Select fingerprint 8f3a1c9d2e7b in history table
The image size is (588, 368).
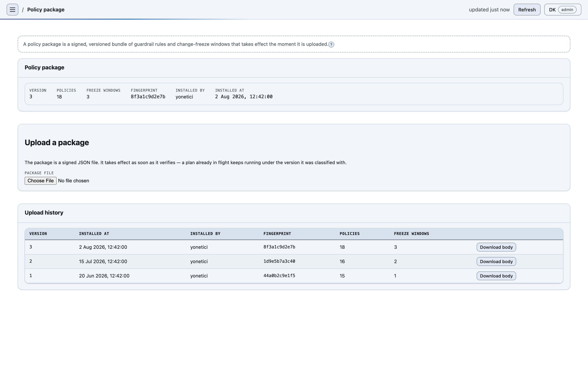coord(279,247)
